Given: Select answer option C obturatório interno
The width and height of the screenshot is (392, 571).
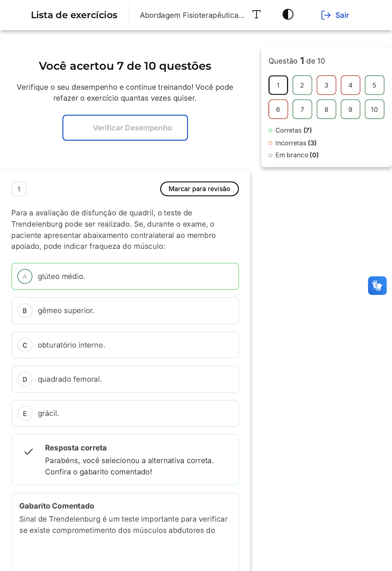Looking at the screenshot, I should tap(125, 345).
